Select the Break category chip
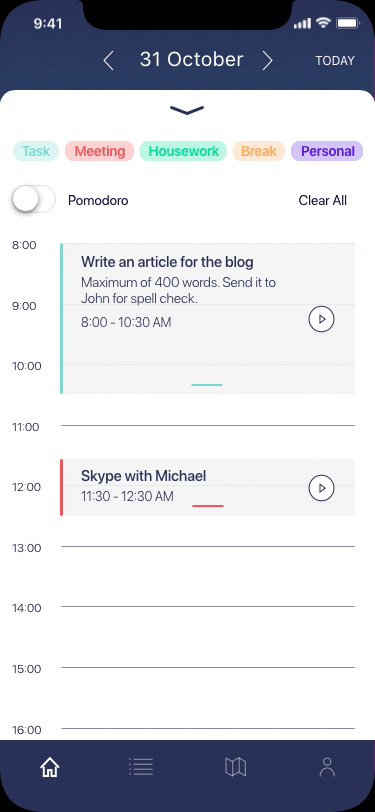Screen dimensions: 375x812 tap(259, 151)
